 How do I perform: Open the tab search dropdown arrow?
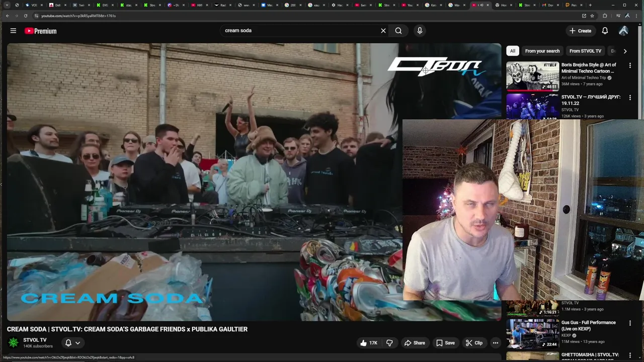7,5
